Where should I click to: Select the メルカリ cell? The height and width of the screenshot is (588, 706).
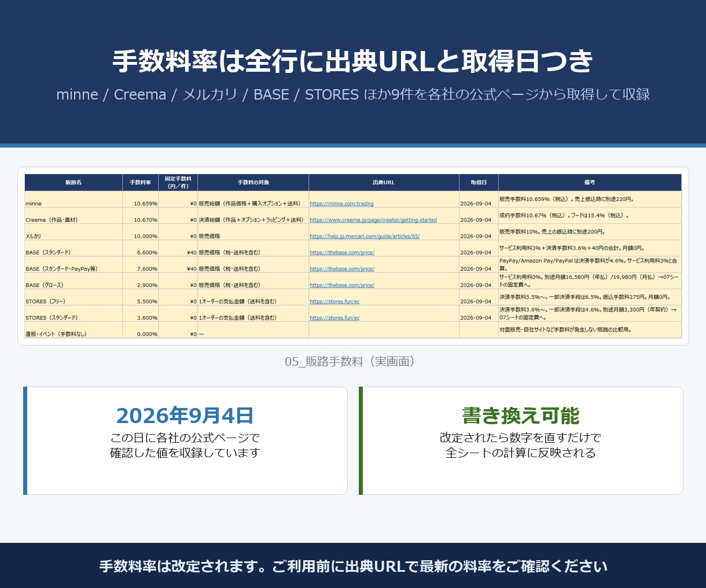(x=73, y=231)
